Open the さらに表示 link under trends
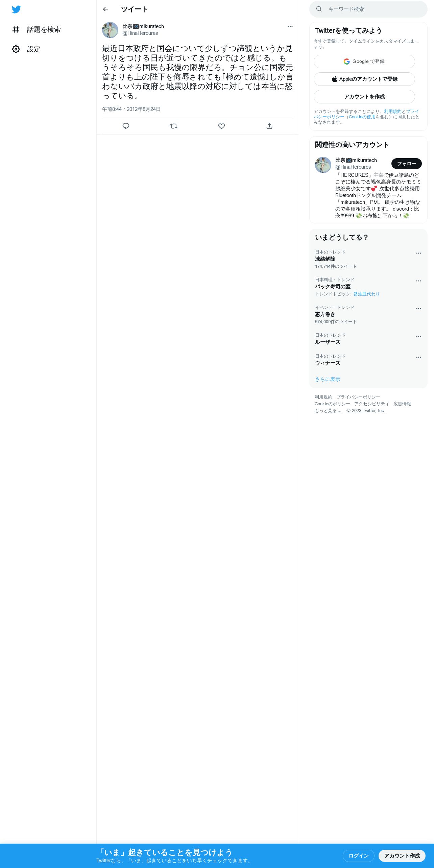 coord(328,379)
